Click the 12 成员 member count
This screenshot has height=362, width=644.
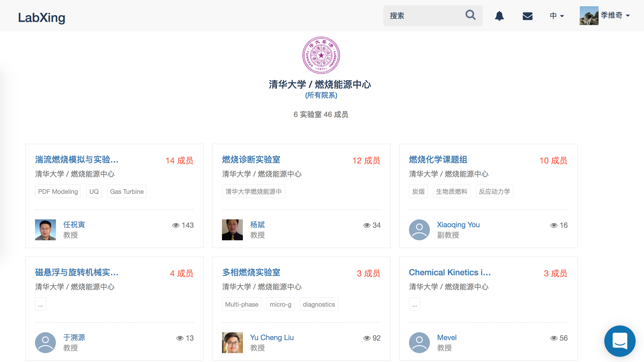[x=366, y=160]
